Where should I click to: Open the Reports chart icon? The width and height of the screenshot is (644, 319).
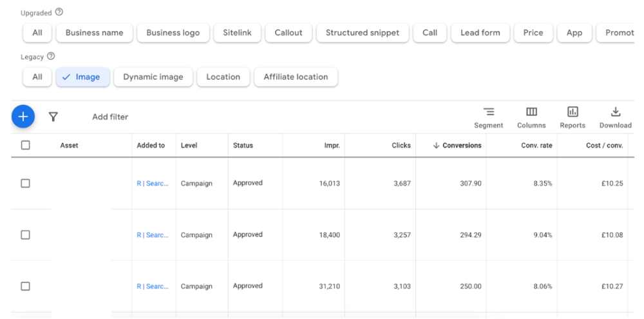573,112
